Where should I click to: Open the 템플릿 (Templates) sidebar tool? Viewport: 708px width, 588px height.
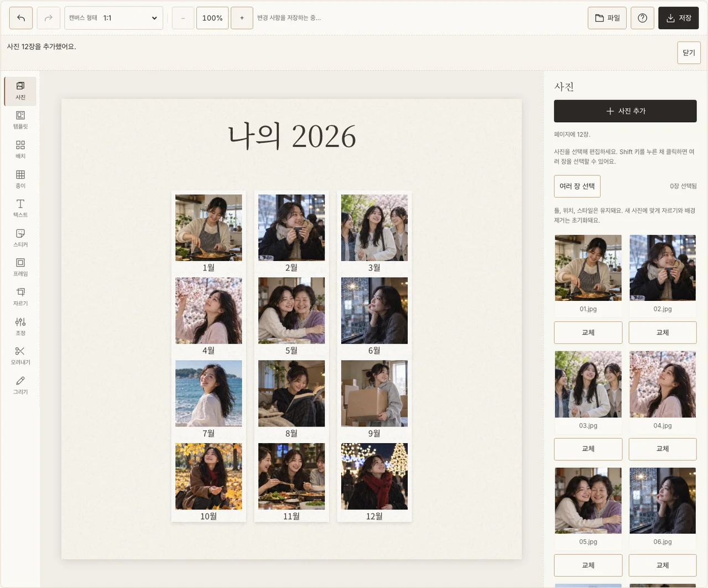(x=20, y=120)
